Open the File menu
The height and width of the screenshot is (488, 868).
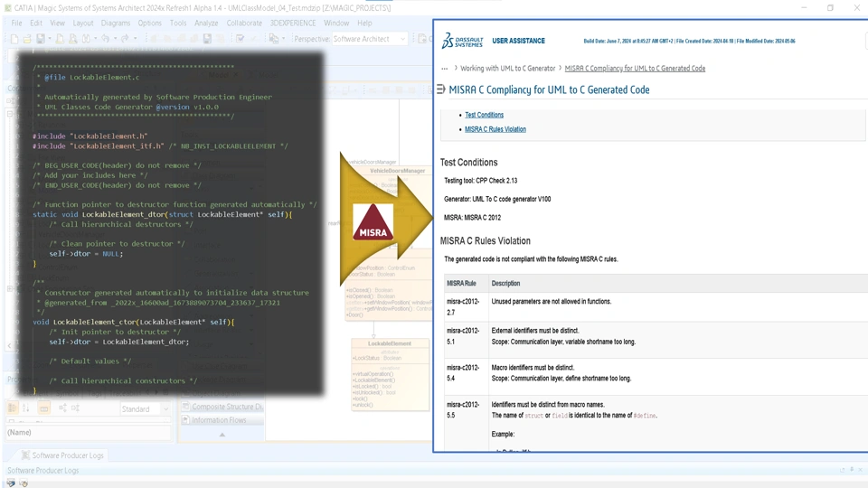tap(16, 23)
